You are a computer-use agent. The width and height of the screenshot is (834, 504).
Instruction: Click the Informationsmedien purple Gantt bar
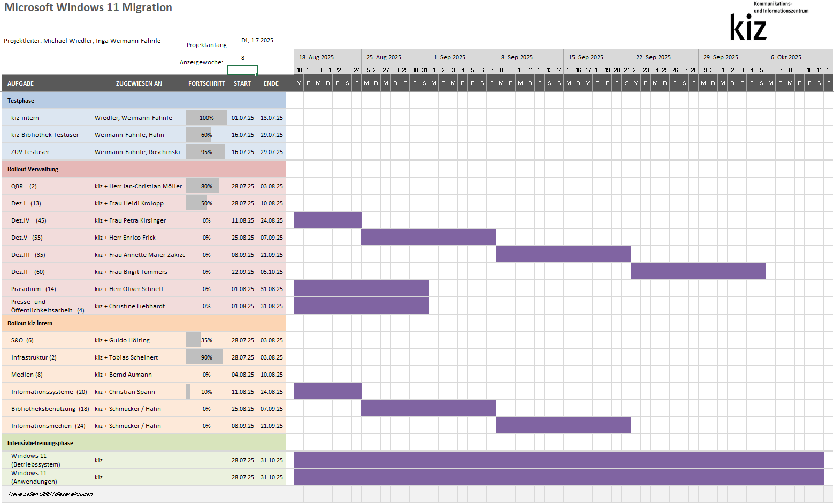(x=563, y=425)
